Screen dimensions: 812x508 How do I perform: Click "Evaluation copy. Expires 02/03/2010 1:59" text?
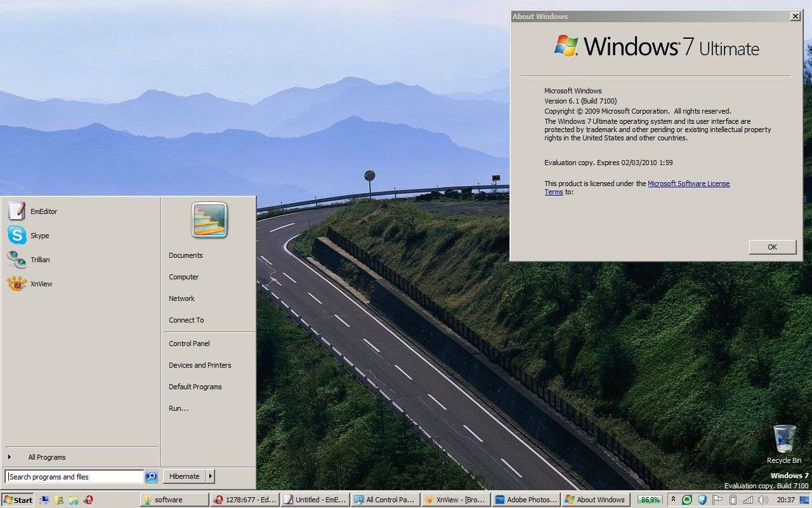click(608, 163)
